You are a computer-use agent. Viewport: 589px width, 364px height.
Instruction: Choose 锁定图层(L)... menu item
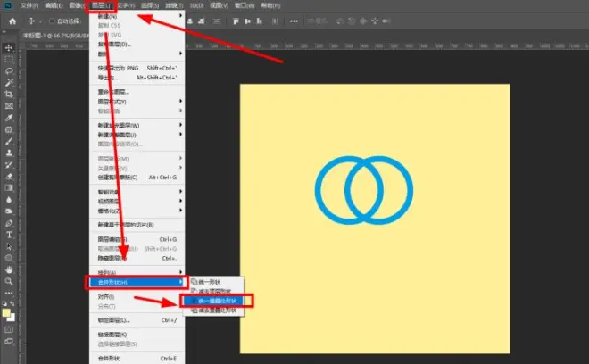coord(137,320)
